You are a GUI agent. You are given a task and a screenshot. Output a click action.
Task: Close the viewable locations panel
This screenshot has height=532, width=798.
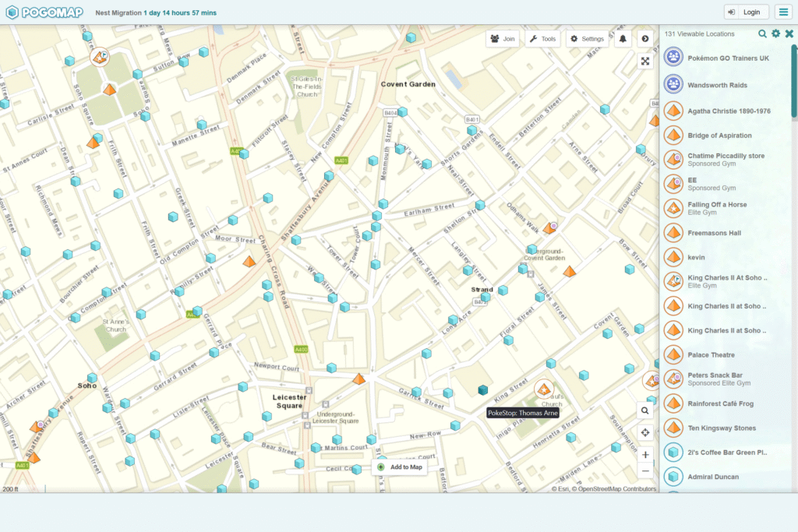789,33
